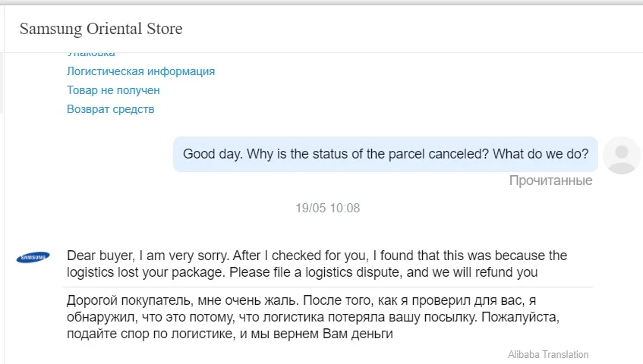Select the Товар не получен option
Viewport: 643px width, 364px height.
[x=113, y=90]
